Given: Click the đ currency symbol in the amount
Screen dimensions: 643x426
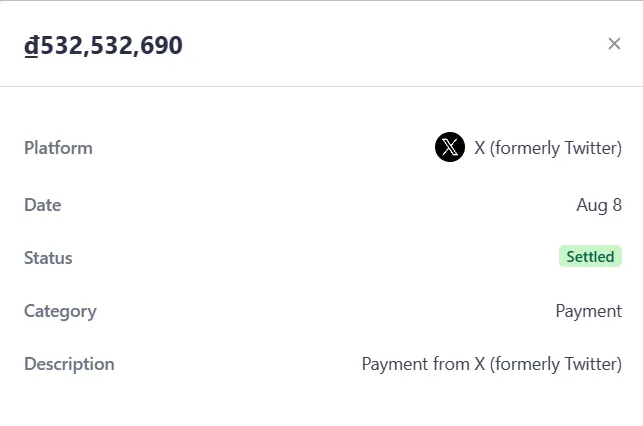Looking at the screenshot, I should click(31, 45).
